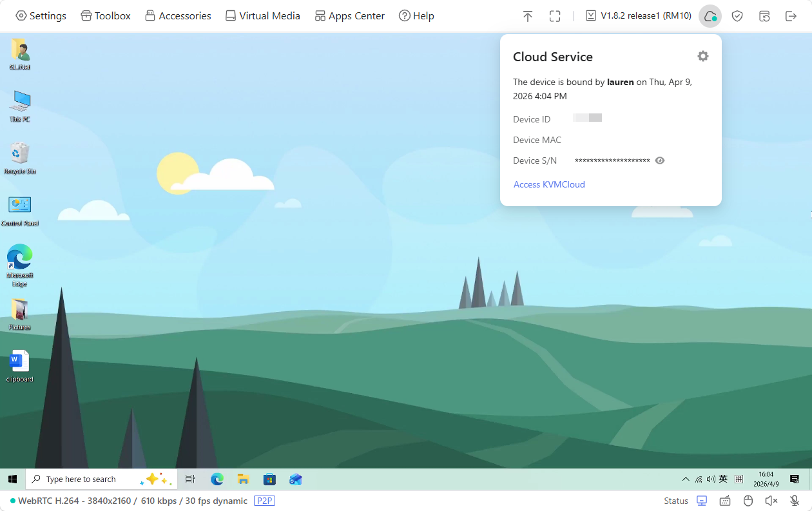Unmute the speaker in status bar
Viewport: 812px width, 511px height.
pyautogui.click(x=771, y=501)
